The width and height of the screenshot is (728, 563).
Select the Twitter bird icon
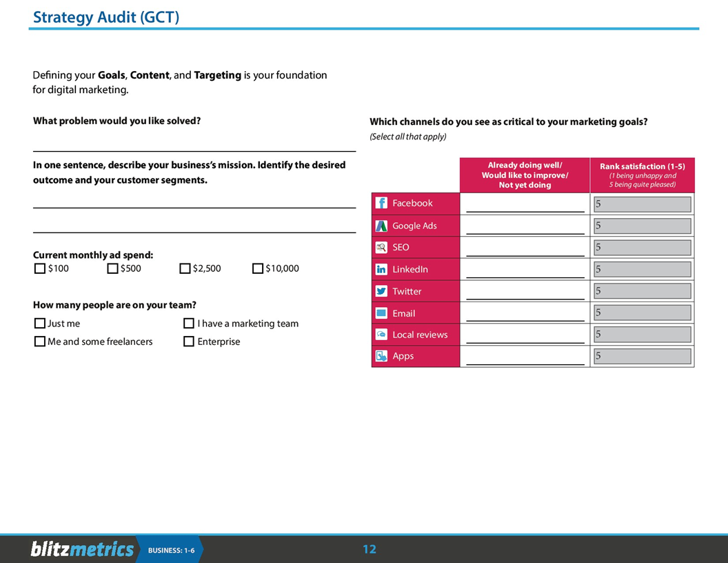pyautogui.click(x=381, y=290)
